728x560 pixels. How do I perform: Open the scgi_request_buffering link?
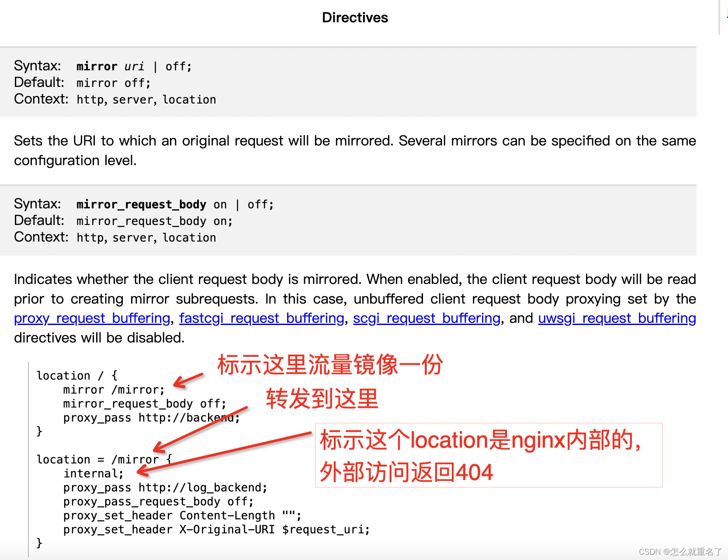(x=426, y=318)
